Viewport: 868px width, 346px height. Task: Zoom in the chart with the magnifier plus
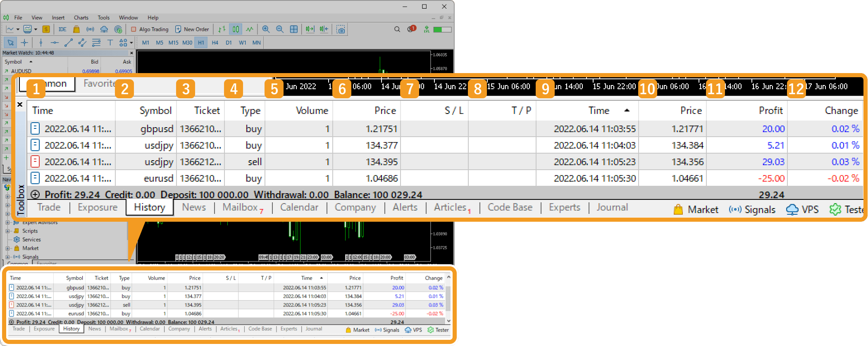[266, 29]
